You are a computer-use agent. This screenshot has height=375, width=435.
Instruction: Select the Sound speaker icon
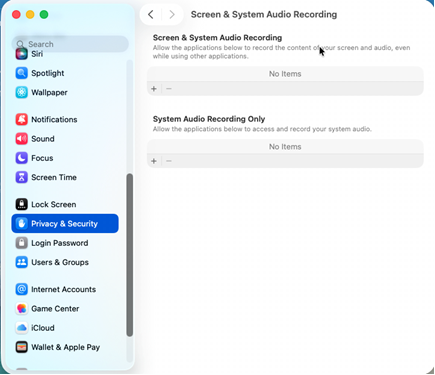[x=22, y=139]
